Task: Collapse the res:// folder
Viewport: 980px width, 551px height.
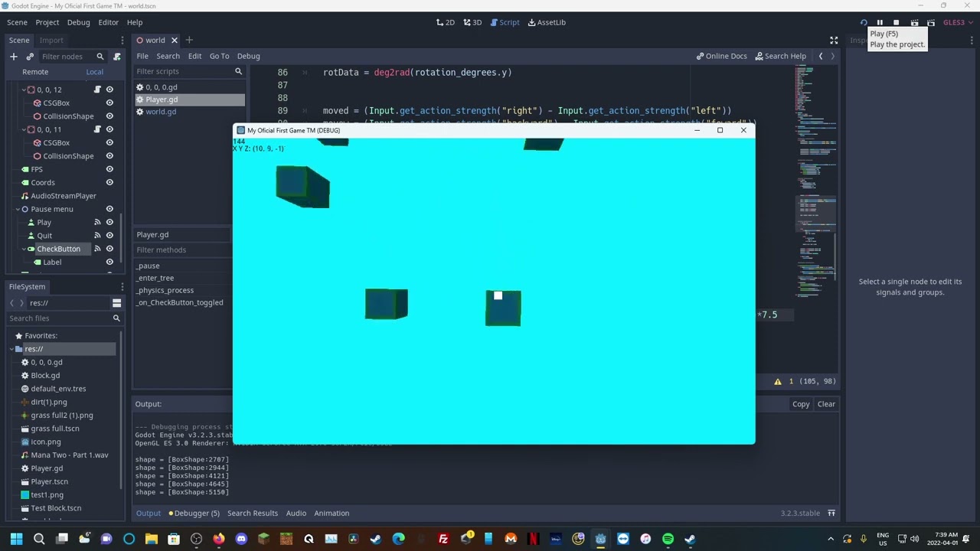Action: [12, 349]
